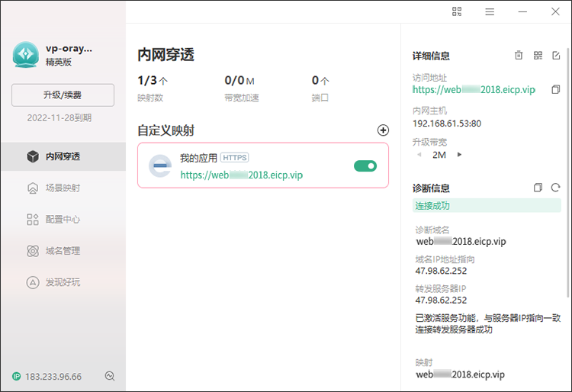
Task: Decrease upgrade bandwidth with left arrow
Action: 418,155
